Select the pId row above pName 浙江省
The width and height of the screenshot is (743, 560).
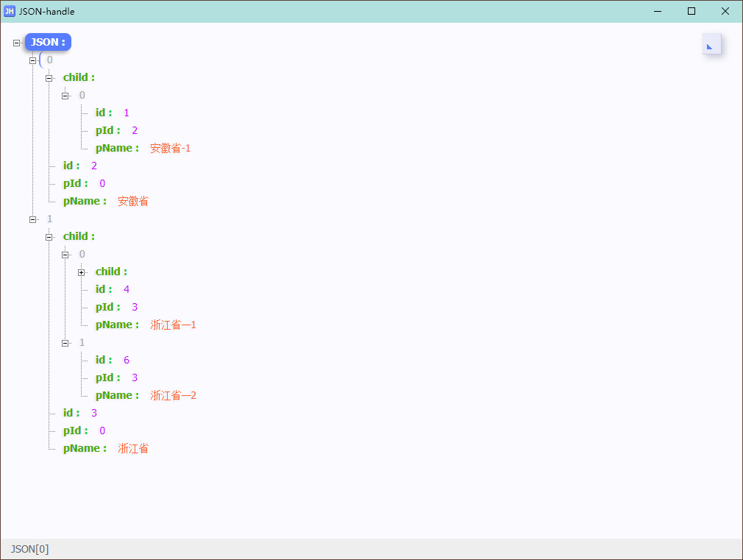(x=85, y=431)
